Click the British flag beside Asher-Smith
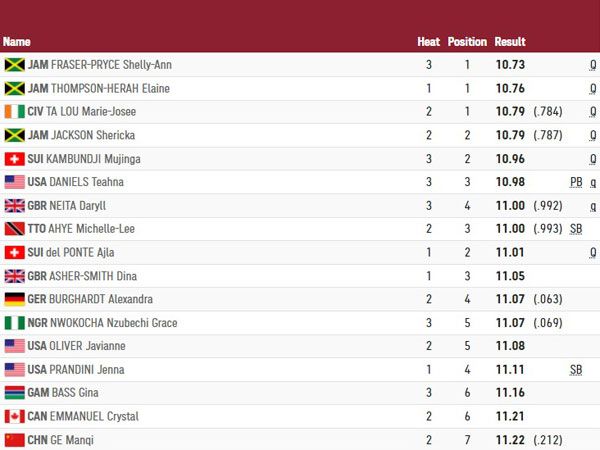The image size is (600, 450). [14, 276]
